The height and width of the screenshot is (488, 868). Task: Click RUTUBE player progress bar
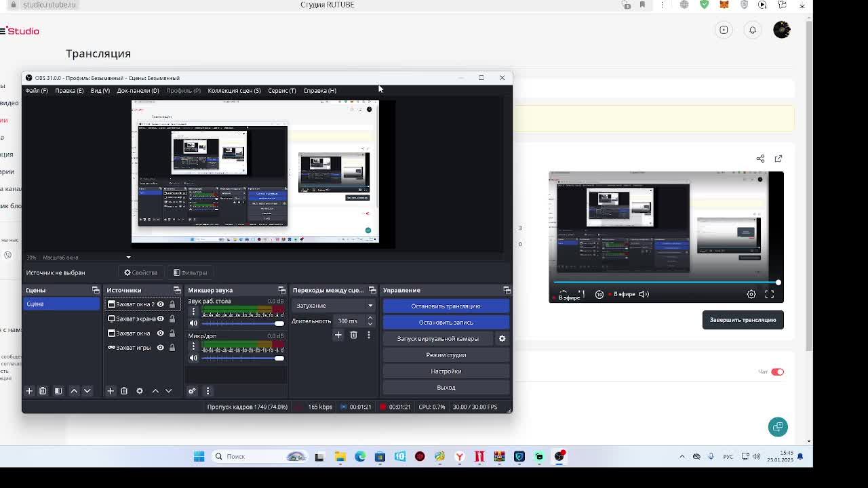click(666, 283)
